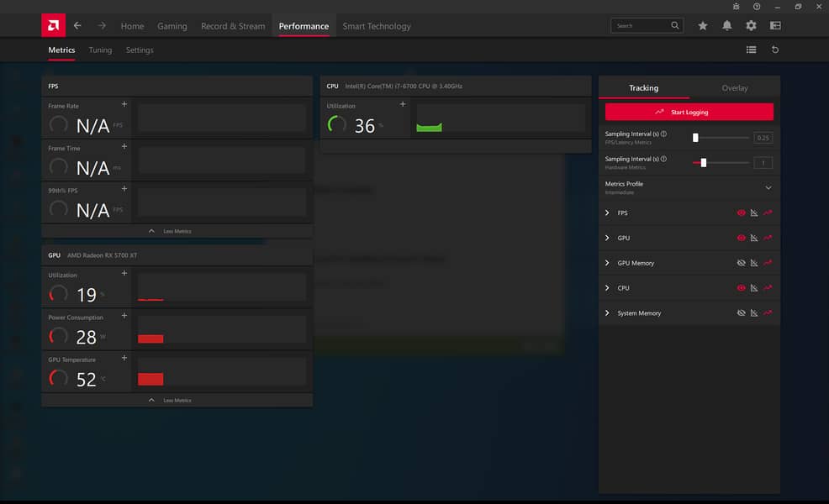Collapse FPS panel with Less Metrics
The image size is (829, 504).
point(177,231)
